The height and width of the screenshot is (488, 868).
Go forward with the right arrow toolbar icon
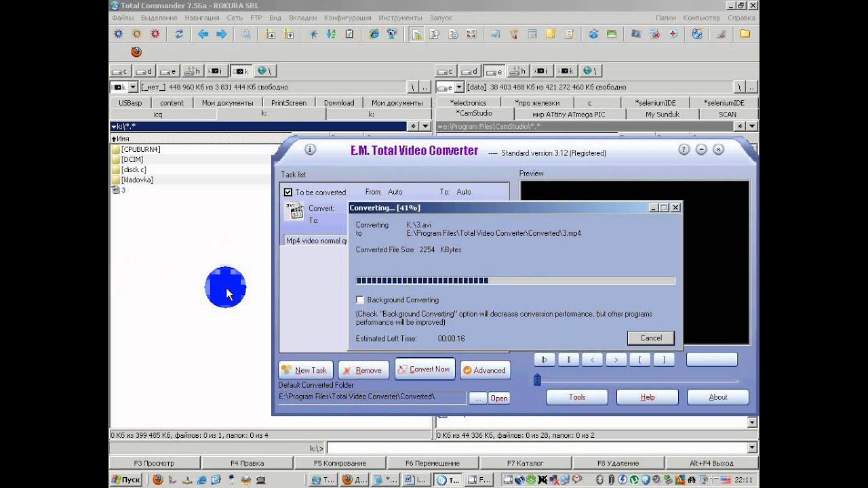click(x=221, y=34)
